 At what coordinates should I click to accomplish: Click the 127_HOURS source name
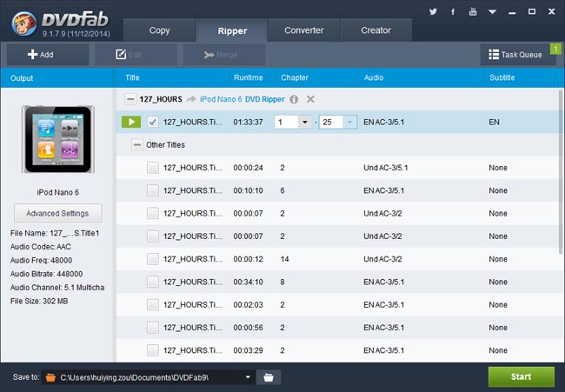pyautogui.click(x=161, y=99)
